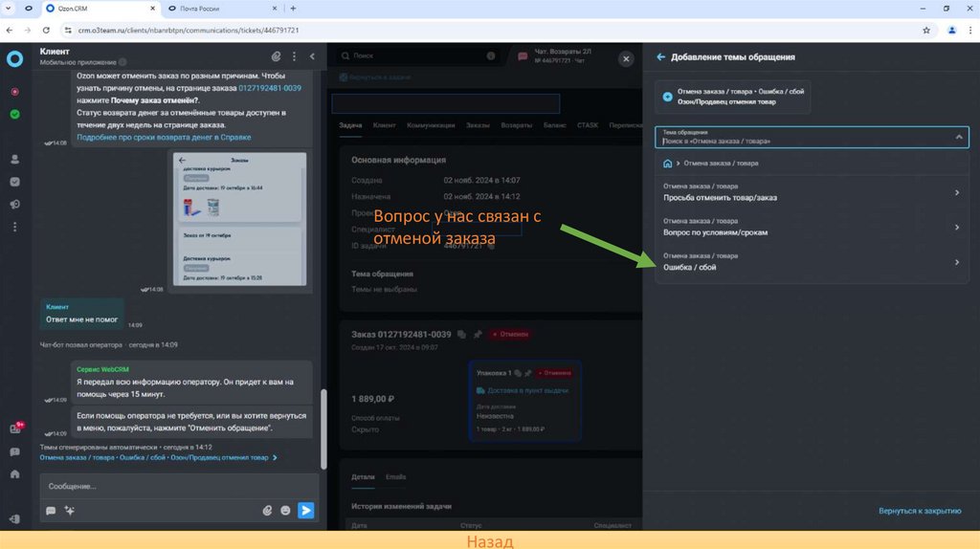Switch to the Задача tab
The image size is (980, 549).
[x=350, y=125]
